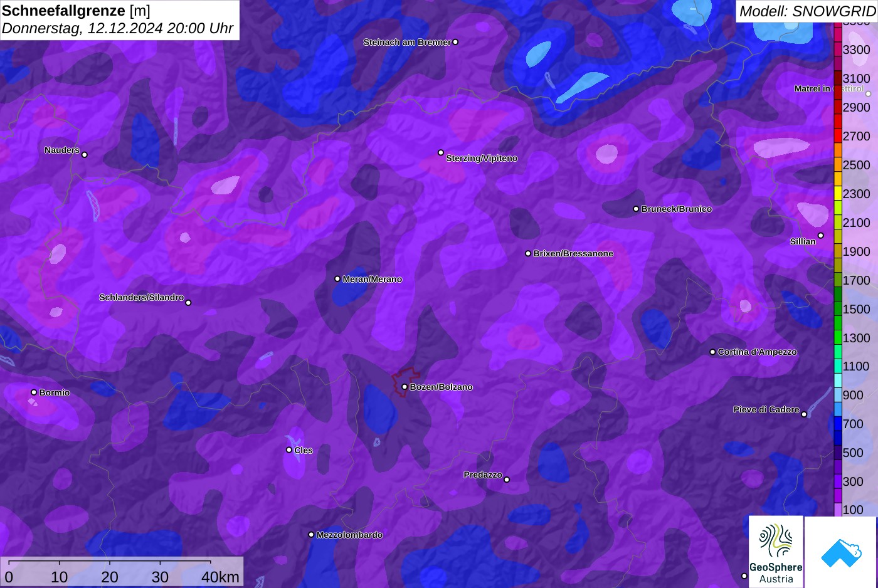The image size is (878, 588).
Task: Select the Brixen/Bressanone marker dot
Action: click(x=528, y=253)
